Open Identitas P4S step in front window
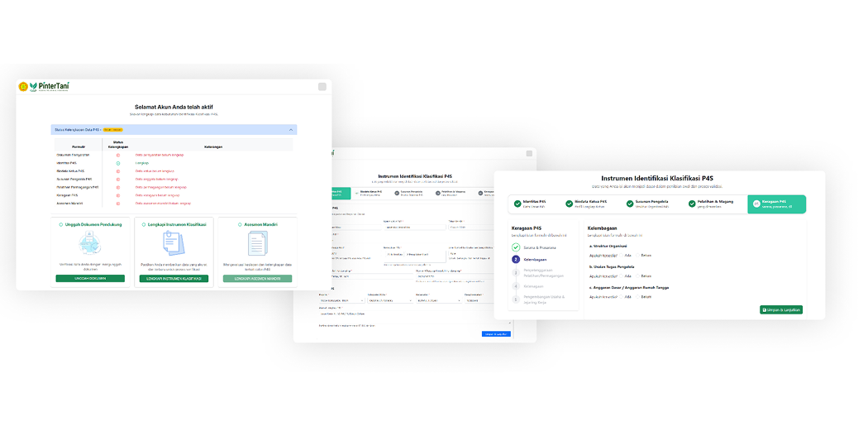The image size is (868, 436). click(531, 204)
